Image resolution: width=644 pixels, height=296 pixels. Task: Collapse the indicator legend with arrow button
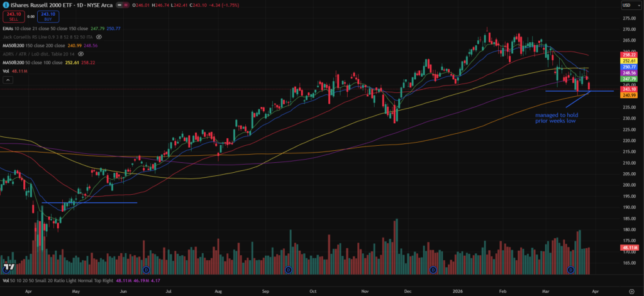tap(6, 80)
